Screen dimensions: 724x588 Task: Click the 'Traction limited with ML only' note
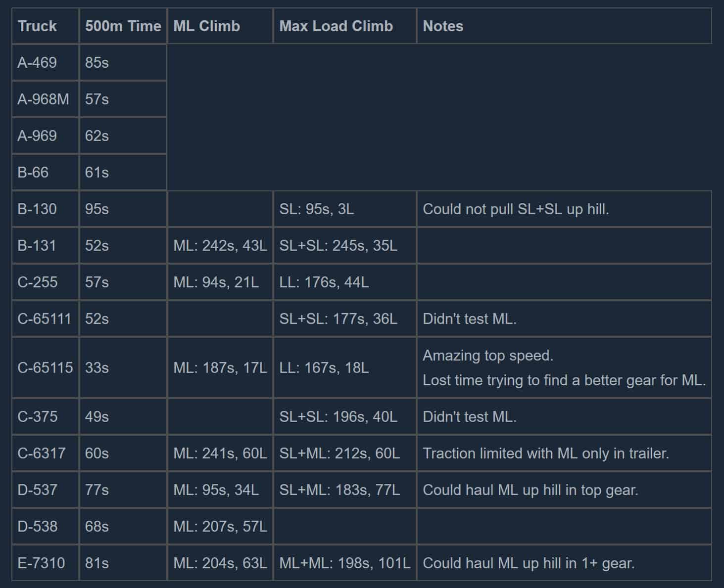545,453
